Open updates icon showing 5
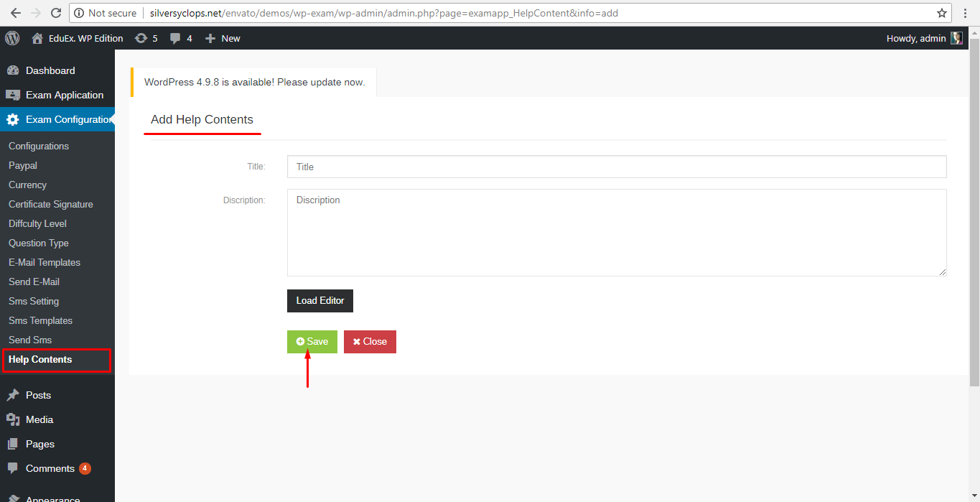Screen dimensions: 980x502 (141, 38)
